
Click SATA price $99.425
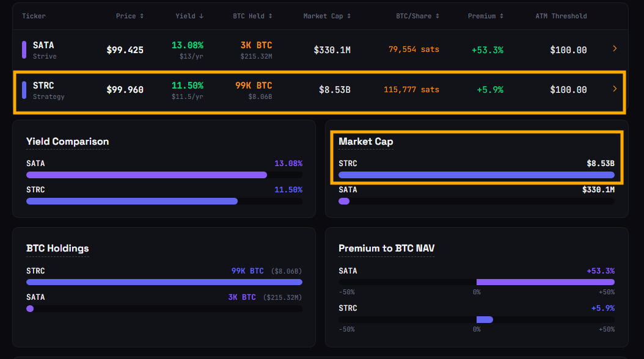coord(125,50)
